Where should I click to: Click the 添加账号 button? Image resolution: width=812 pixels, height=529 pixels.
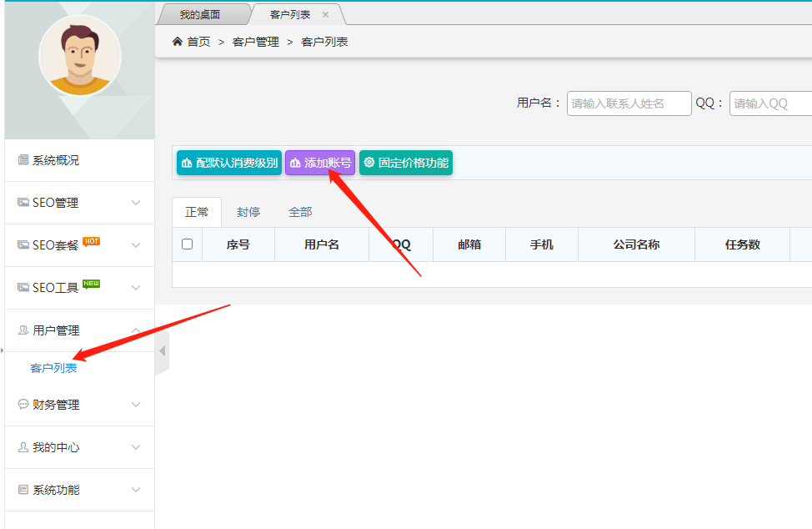320,163
